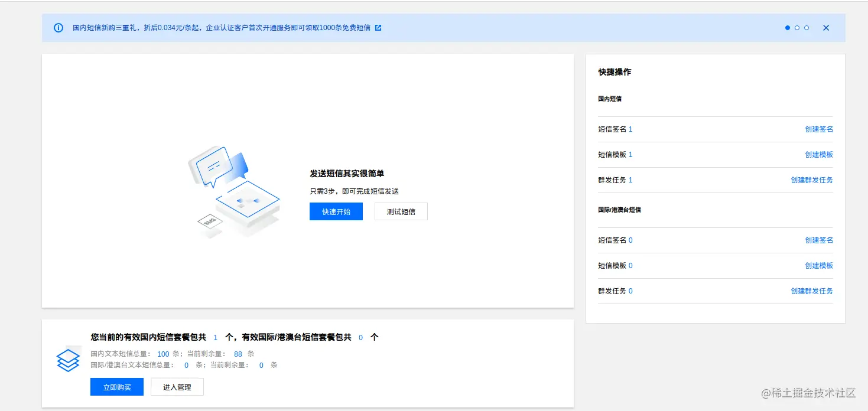
Task: Click the 立即购买 button
Action: pyautogui.click(x=116, y=387)
